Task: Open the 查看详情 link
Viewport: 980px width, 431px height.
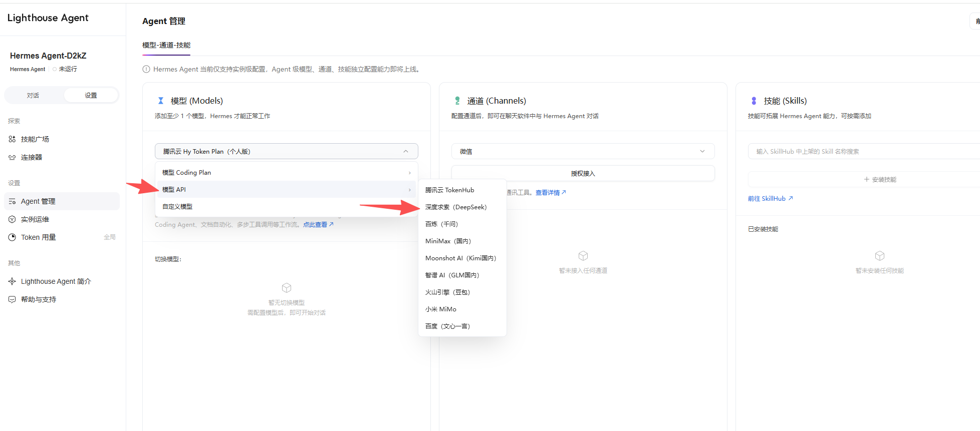Action: (x=551, y=193)
